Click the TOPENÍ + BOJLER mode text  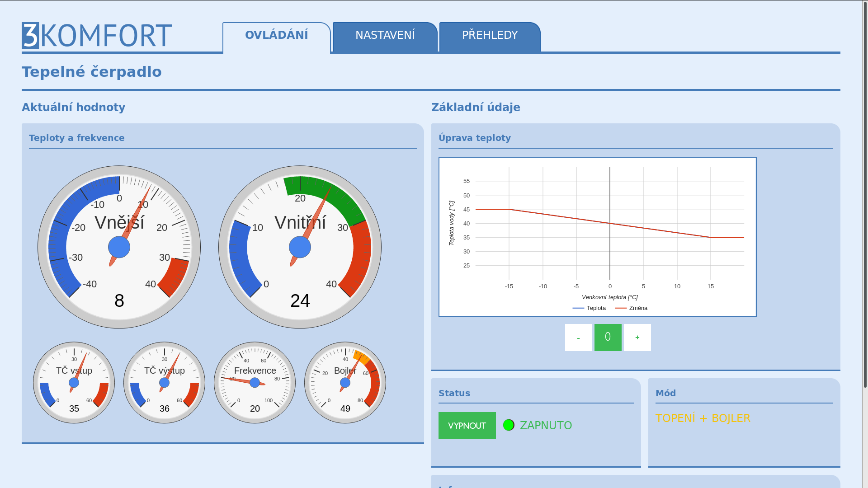click(x=703, y=418)
